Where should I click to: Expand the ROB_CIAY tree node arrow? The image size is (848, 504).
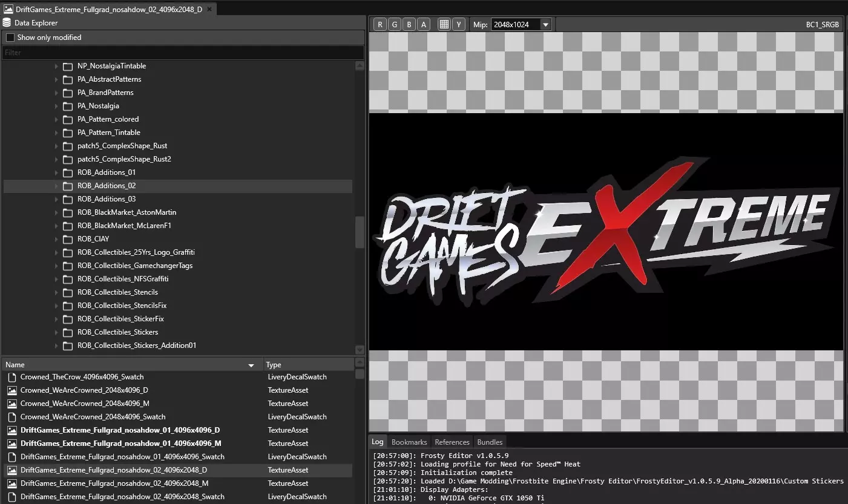(56, 239)
